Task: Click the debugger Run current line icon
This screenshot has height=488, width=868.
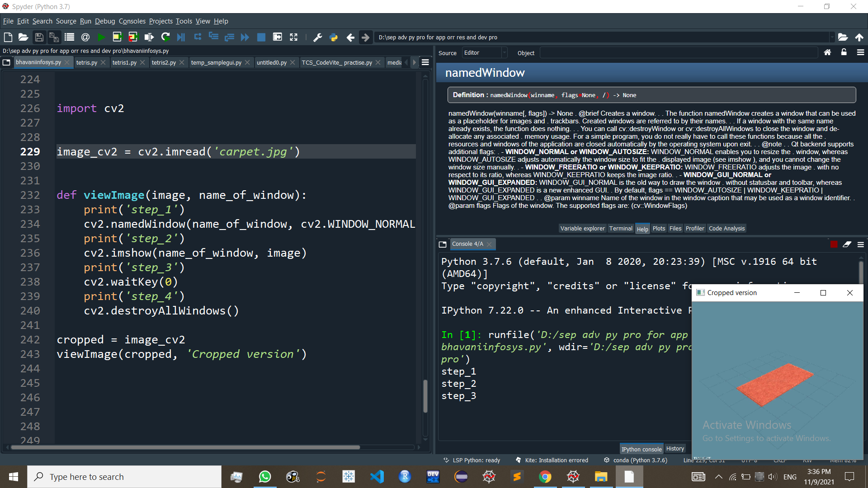Action: click(198, 37)
